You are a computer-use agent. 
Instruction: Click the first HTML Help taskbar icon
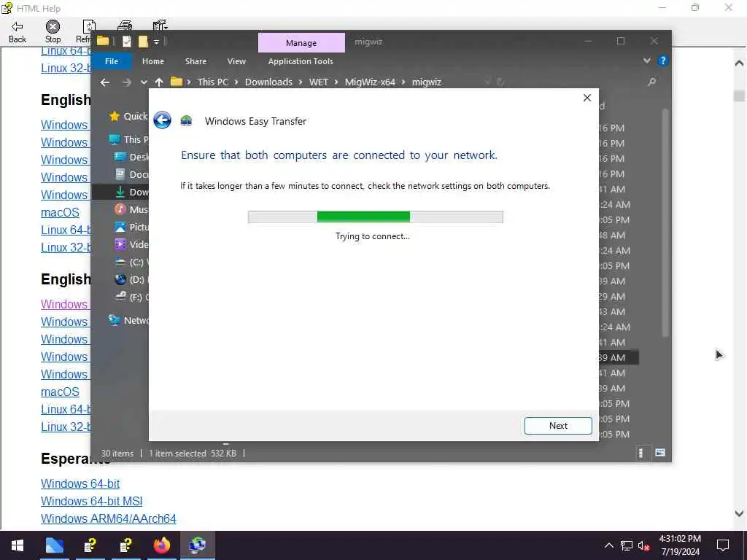[x=90, y=545]
